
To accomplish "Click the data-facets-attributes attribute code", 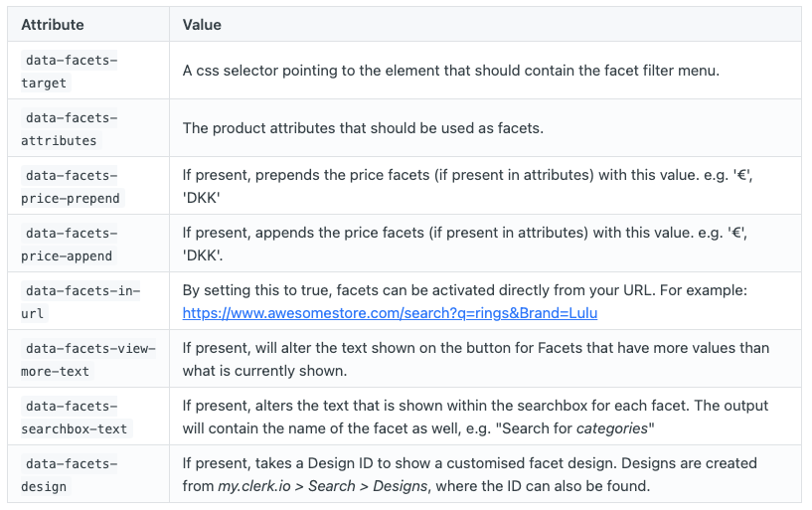I will [70, 129].
